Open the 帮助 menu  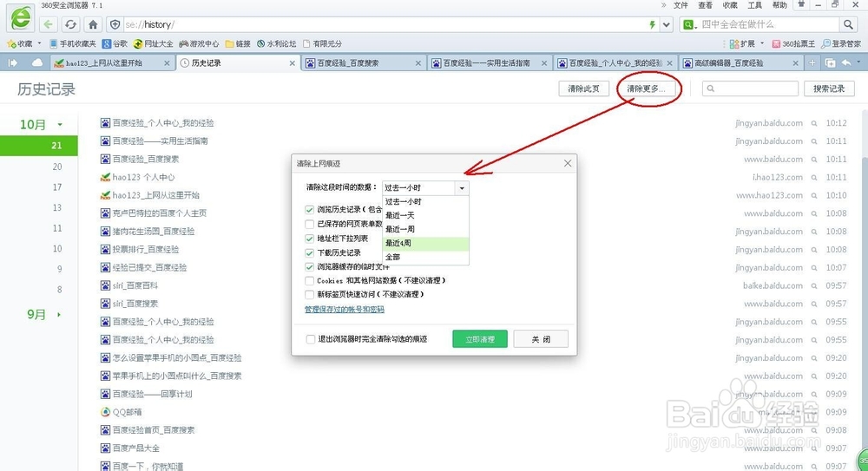click(780, 5)
